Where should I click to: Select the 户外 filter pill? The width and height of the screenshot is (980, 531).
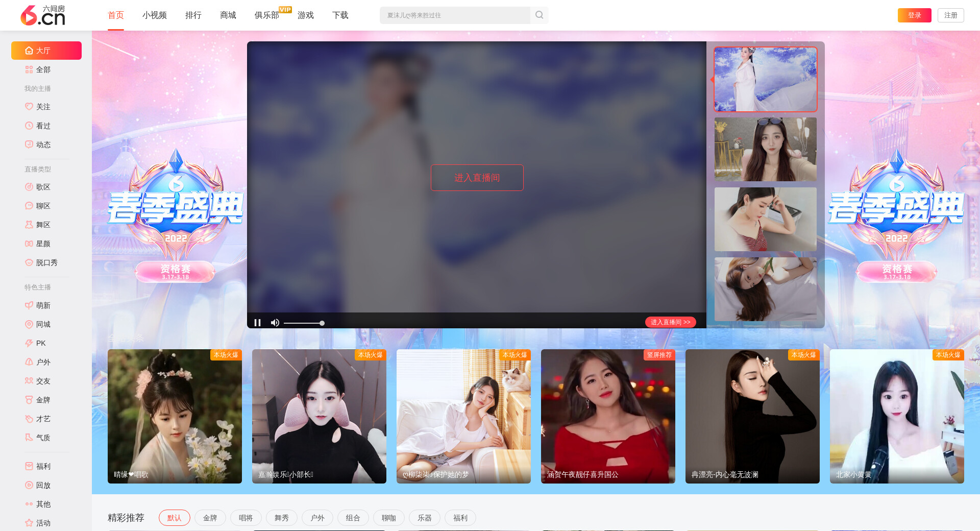[317, 518]
